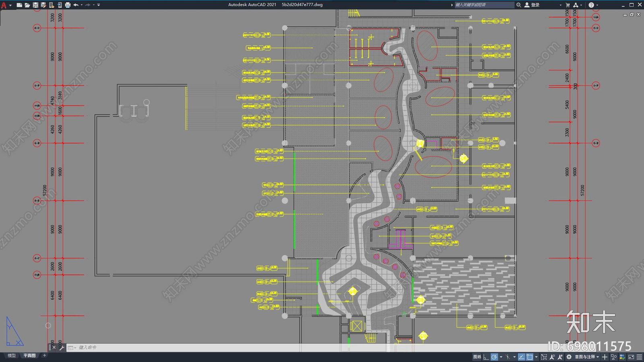This screenshot has height=362, width=644.
Task: Undo the last action
Action: pyautogui.click(x=76, y=5)
